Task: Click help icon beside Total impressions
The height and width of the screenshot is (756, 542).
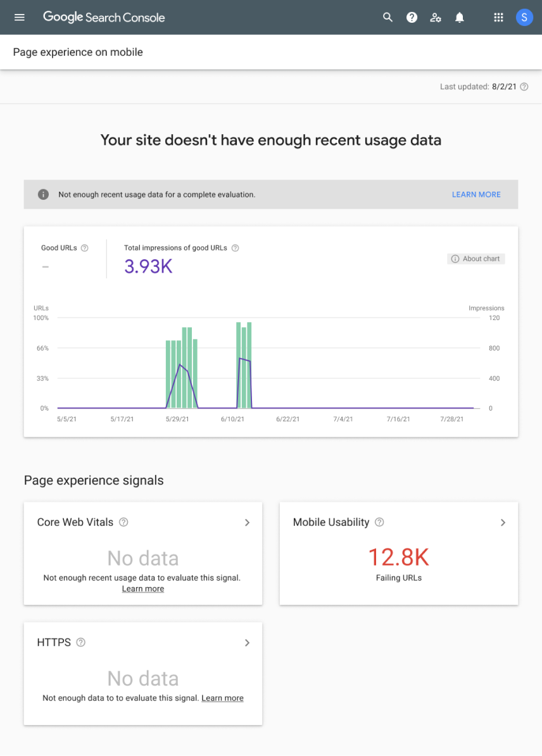Action: 236,248
